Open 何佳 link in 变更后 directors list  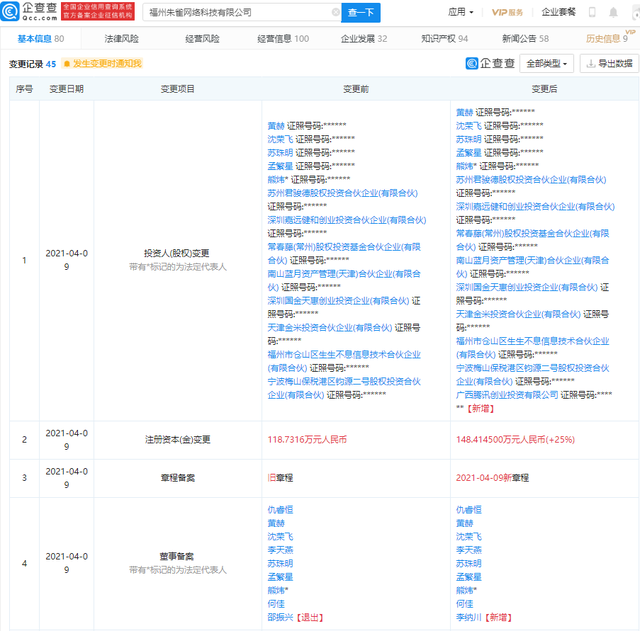point(464,604)
